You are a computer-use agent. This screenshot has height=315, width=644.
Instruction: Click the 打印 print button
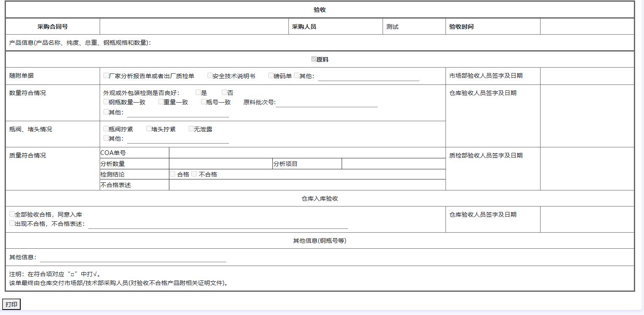(11, 304)
